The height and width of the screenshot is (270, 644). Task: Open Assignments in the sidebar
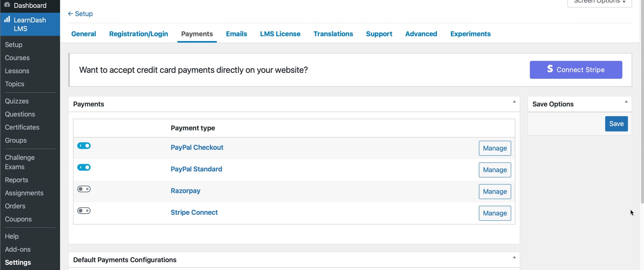tap(24, 193)
